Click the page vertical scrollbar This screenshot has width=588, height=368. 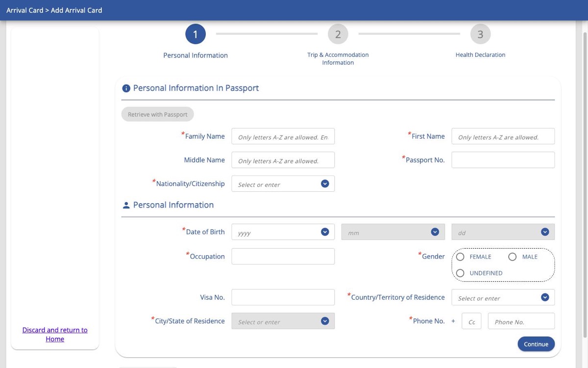(x=585, y=186)
